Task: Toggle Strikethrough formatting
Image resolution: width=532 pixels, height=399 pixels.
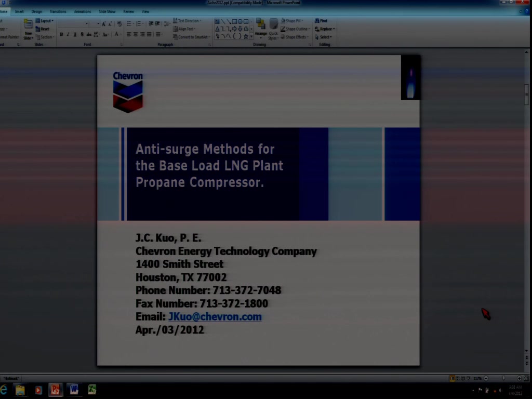Action: [x=89, y=34]
